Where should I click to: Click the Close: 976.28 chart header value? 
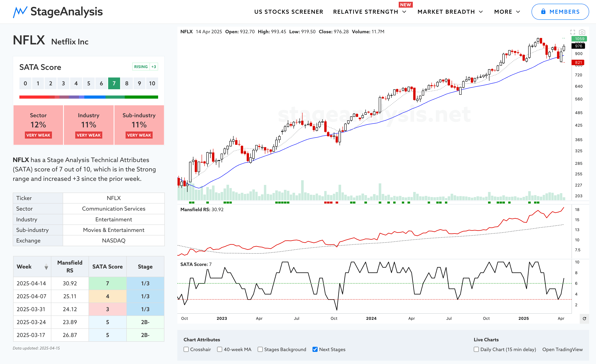(x=333, y=32)
